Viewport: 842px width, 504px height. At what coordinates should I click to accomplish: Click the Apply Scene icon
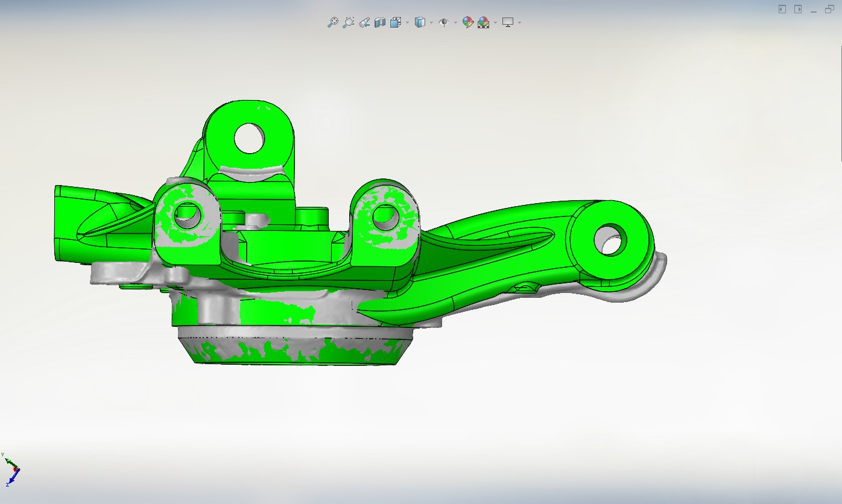coord(483,22)
